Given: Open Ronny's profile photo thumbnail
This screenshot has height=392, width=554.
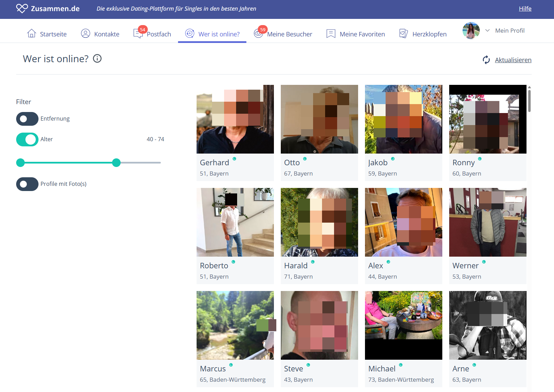Looking at the screenshot, I should tap(488, 119).
